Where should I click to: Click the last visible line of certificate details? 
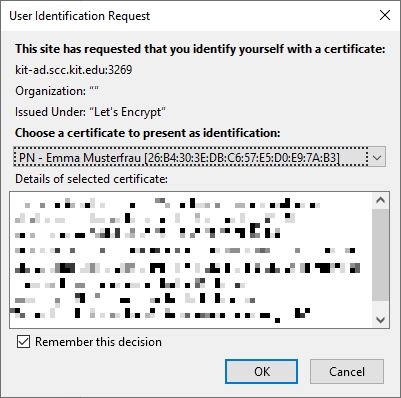(x=162, y=314)
